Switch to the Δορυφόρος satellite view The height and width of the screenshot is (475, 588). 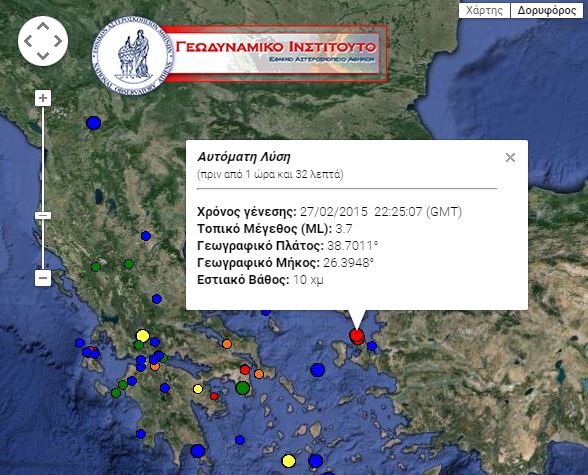547,10
